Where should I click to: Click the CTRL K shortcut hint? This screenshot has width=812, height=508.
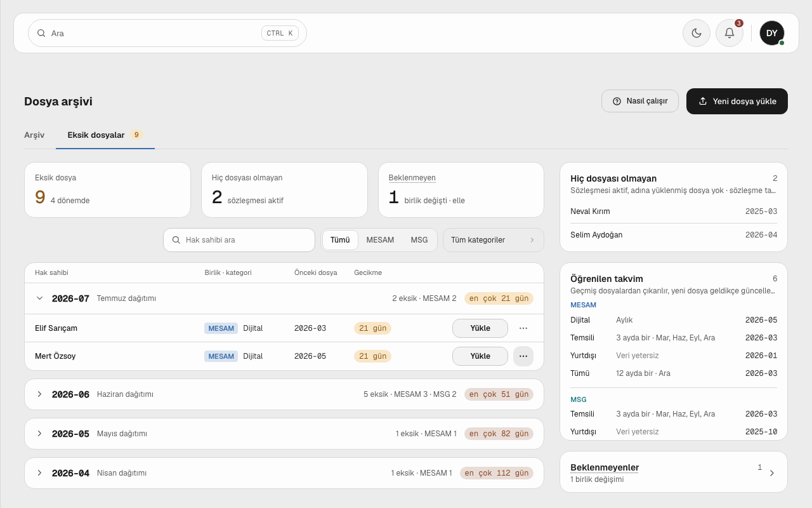click(x=280, y=33)
